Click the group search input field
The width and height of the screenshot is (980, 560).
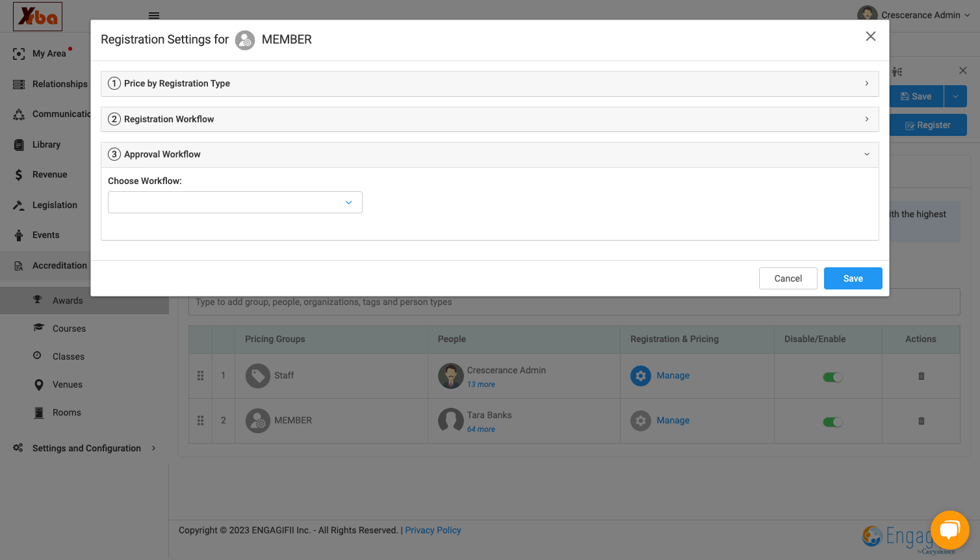[574, 302]
